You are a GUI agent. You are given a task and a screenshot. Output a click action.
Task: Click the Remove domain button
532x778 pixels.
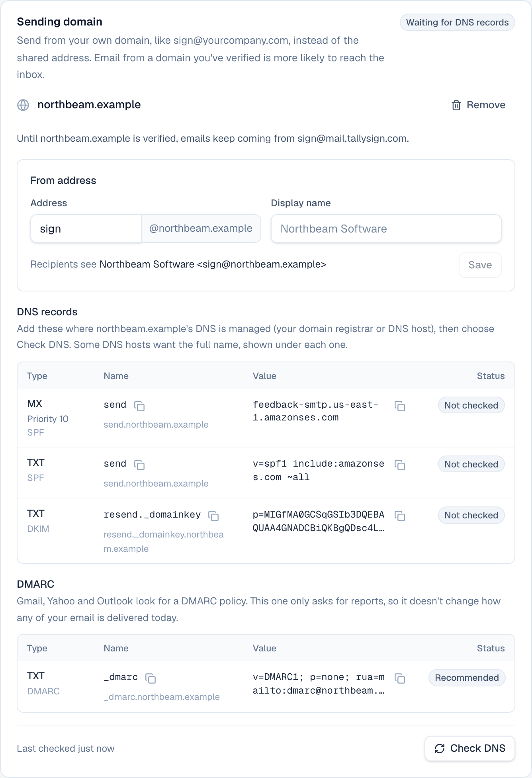478,105
